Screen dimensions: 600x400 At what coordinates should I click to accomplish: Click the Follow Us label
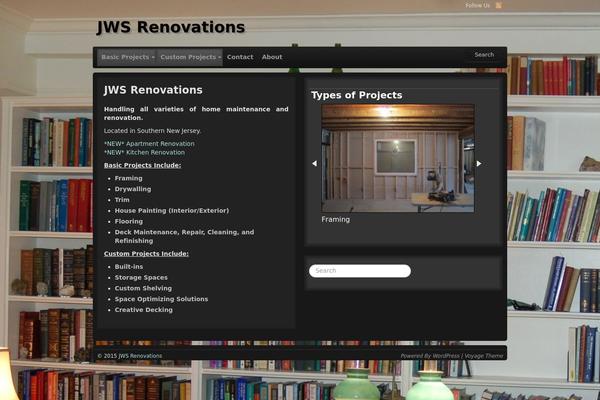click(x=477, y=5)
